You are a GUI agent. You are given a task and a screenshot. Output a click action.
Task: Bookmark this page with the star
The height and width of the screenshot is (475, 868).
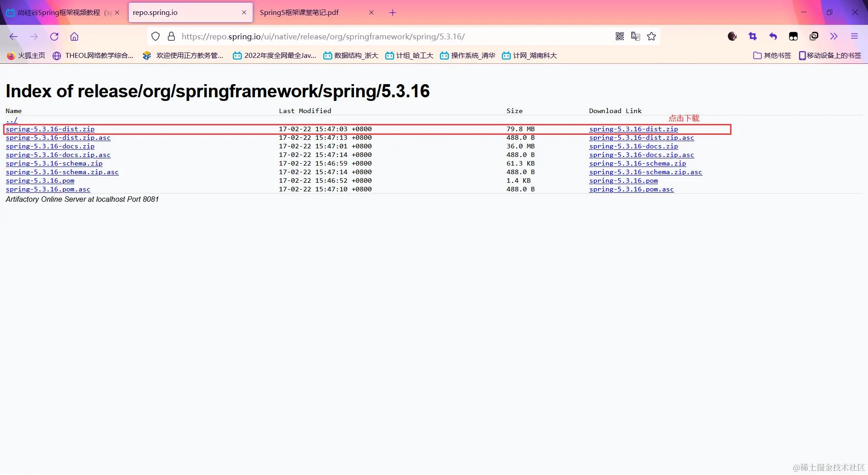pos(651,37)
